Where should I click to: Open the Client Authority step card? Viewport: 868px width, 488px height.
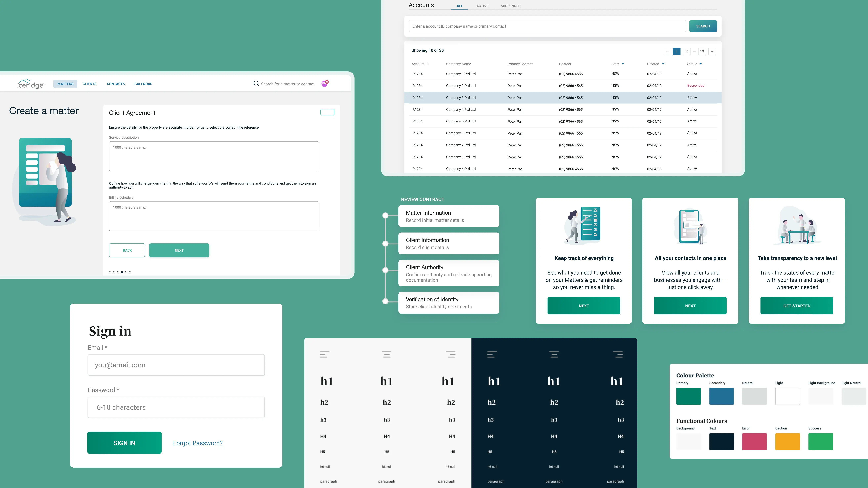(x=449, y=273)
